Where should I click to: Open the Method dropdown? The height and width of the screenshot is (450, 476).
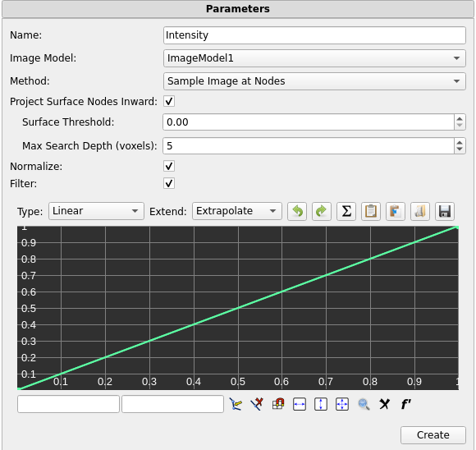point(314,81)
